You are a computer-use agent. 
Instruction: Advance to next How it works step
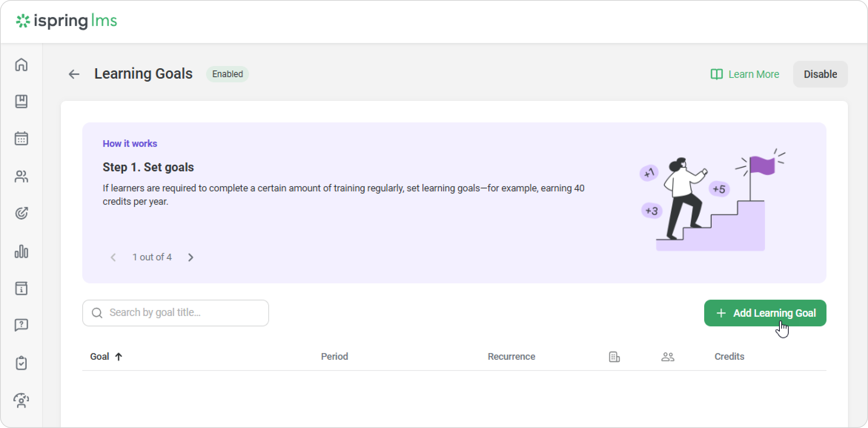[191, 257]
